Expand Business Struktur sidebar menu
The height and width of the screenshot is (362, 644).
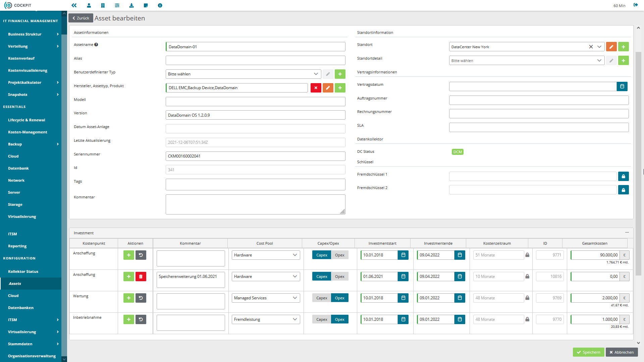[x=33, y=34]
